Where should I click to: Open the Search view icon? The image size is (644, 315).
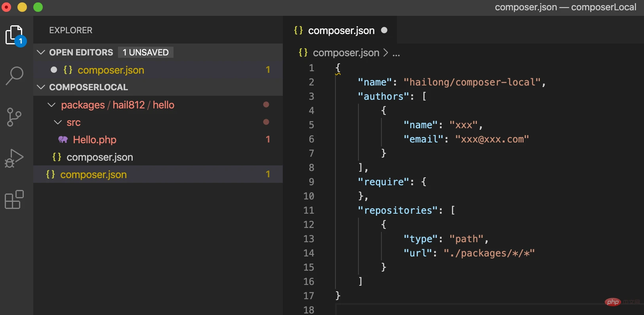point(15,76)
